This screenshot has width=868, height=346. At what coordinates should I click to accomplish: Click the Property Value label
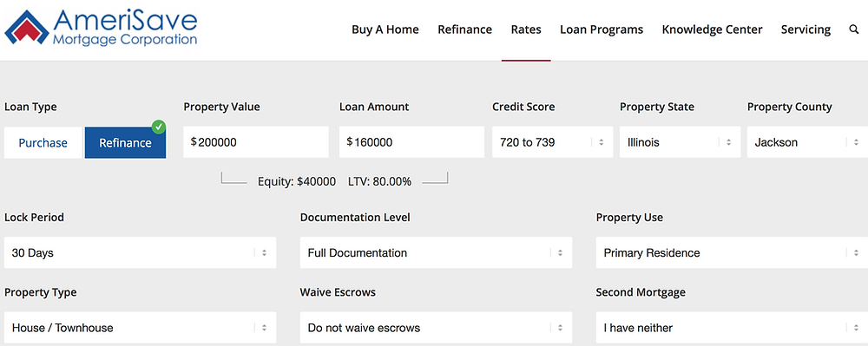point(221,108)
